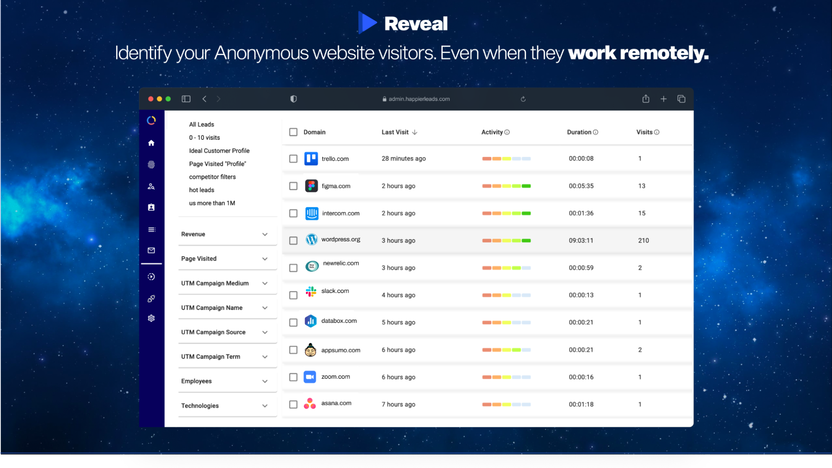Screen dimensions: 832x468
Task: Click the Zoom logo icon
Action: (310, 377)
